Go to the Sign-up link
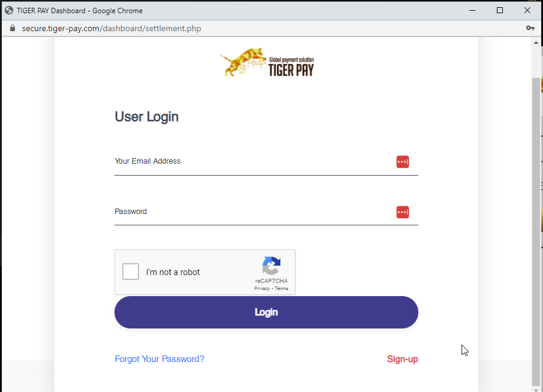This screenshot has height=392, width=543. coord(402,359)
